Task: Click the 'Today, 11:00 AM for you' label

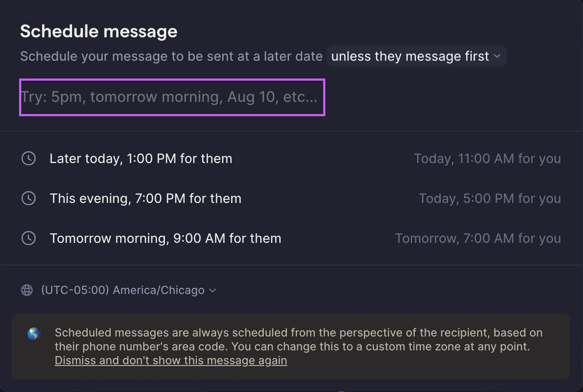Action: tap(488, 159)
